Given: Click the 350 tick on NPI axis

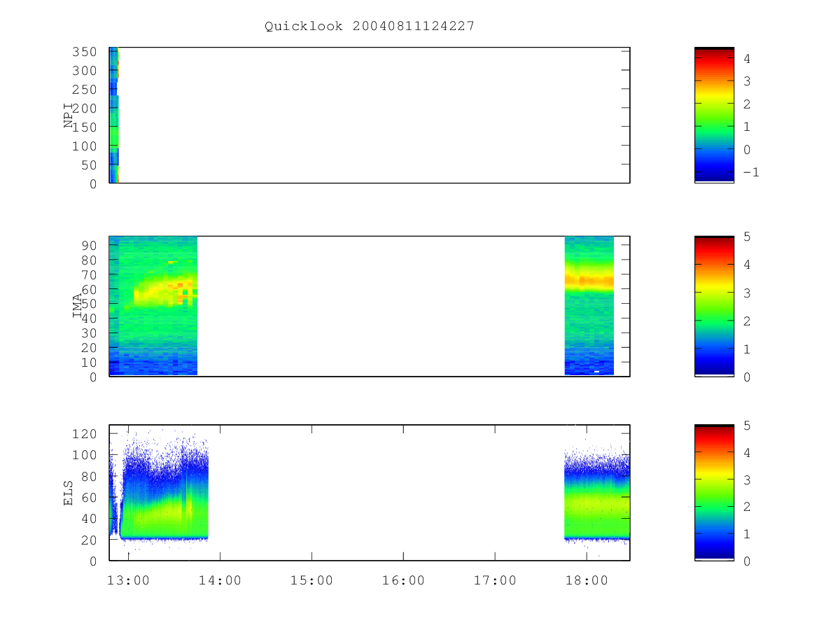Looking at the screenshot, I should tap(86, 52).
